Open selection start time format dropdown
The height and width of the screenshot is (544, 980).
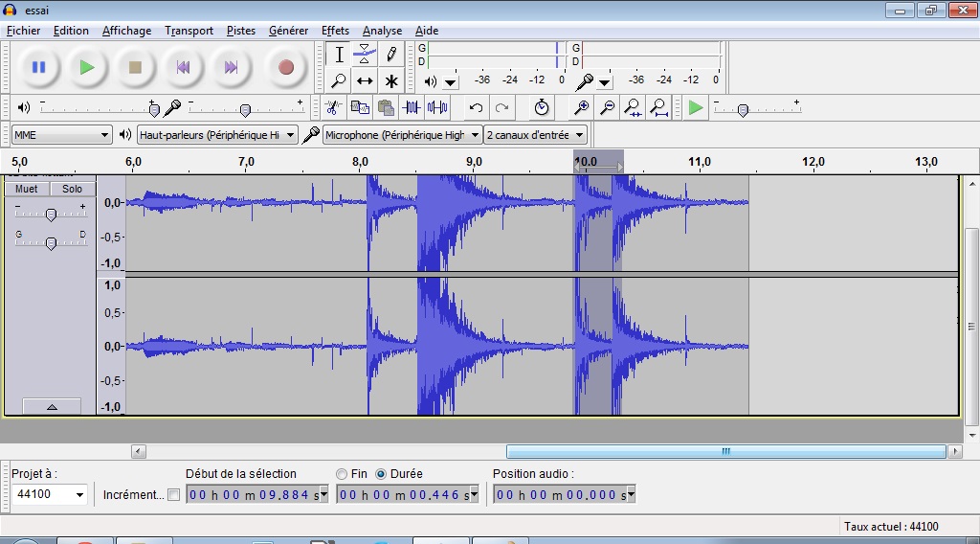(x=323, y=494)
